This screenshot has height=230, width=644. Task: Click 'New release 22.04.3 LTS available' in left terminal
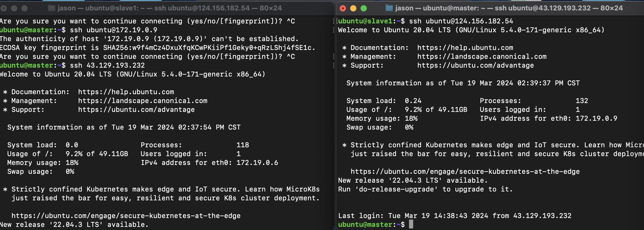click(x=74, y=225)
